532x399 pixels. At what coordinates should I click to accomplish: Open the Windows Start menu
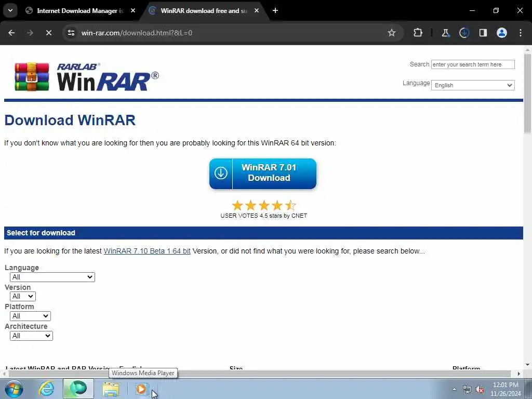click(x=14, y=389)
